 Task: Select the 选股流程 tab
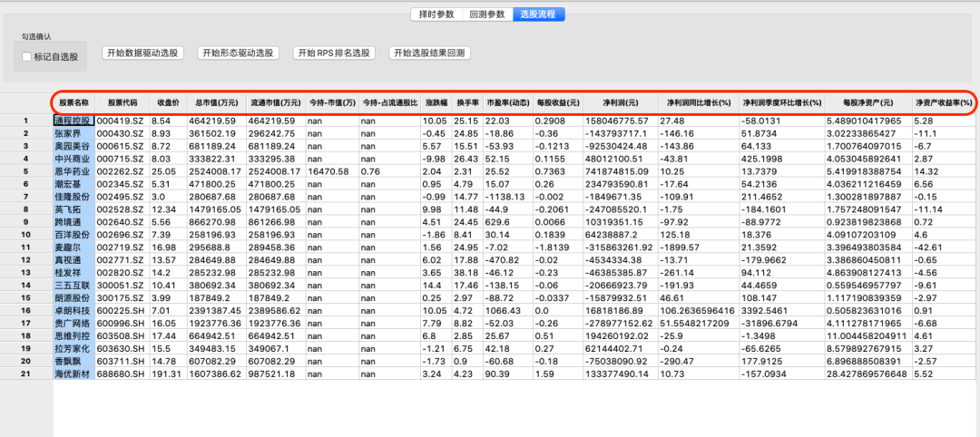point(538,15)
